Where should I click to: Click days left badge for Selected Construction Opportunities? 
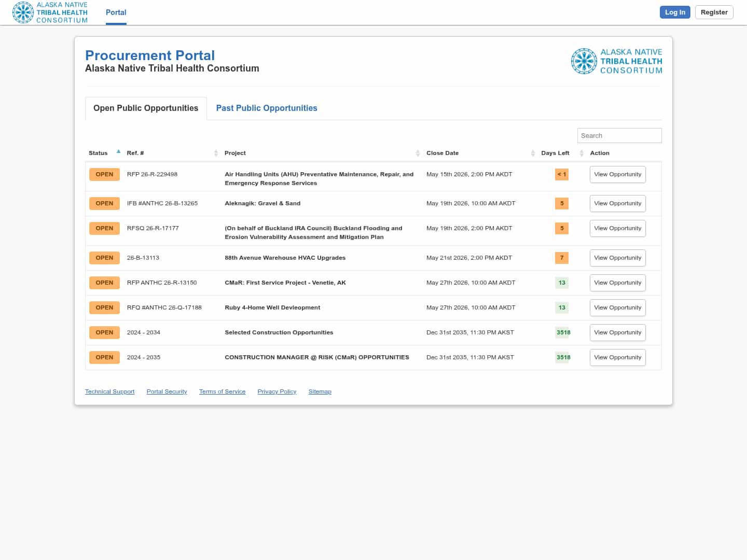pyautogui.click(x=563, y=333)
